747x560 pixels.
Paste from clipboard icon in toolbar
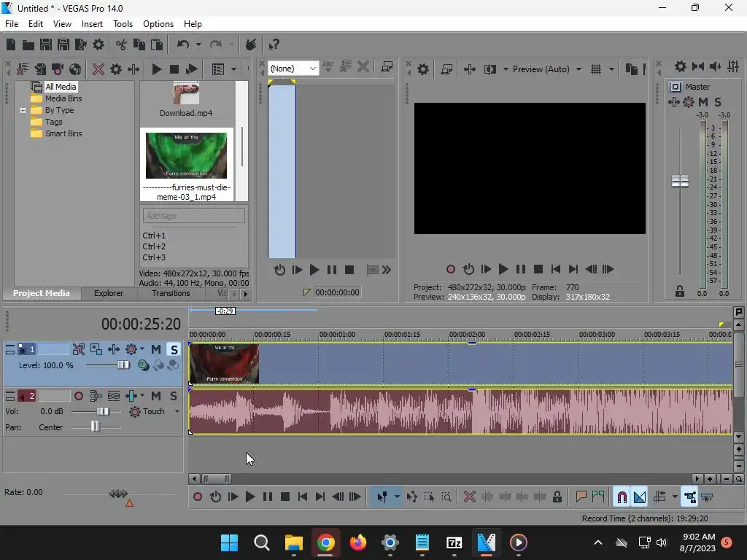157,44
